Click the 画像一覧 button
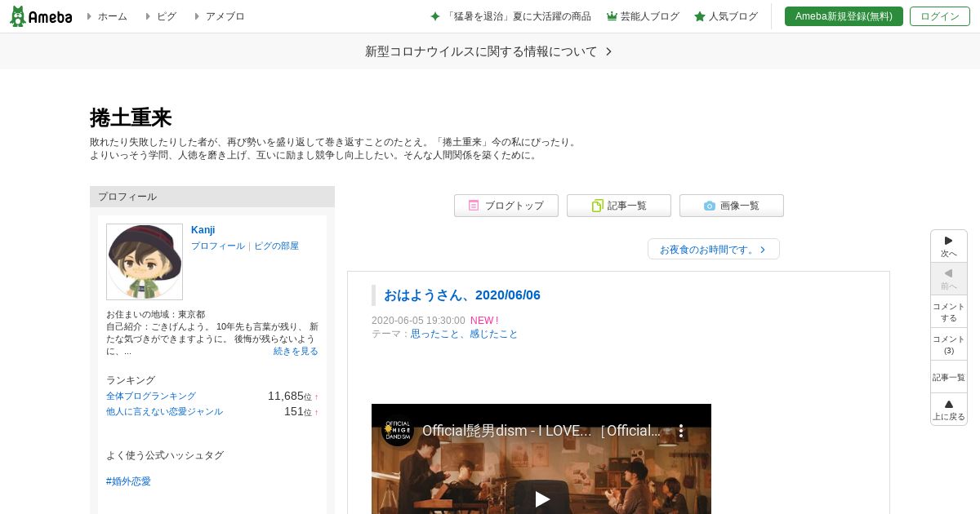 (x=732, y=206)
